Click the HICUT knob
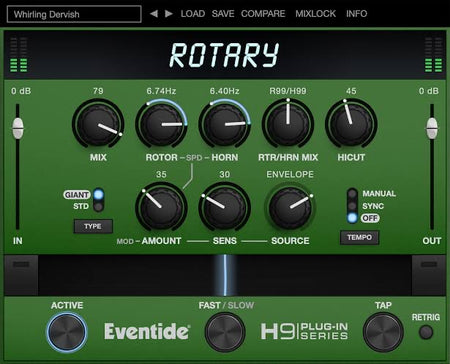This screenshot has height=364, width=450. 351,124
